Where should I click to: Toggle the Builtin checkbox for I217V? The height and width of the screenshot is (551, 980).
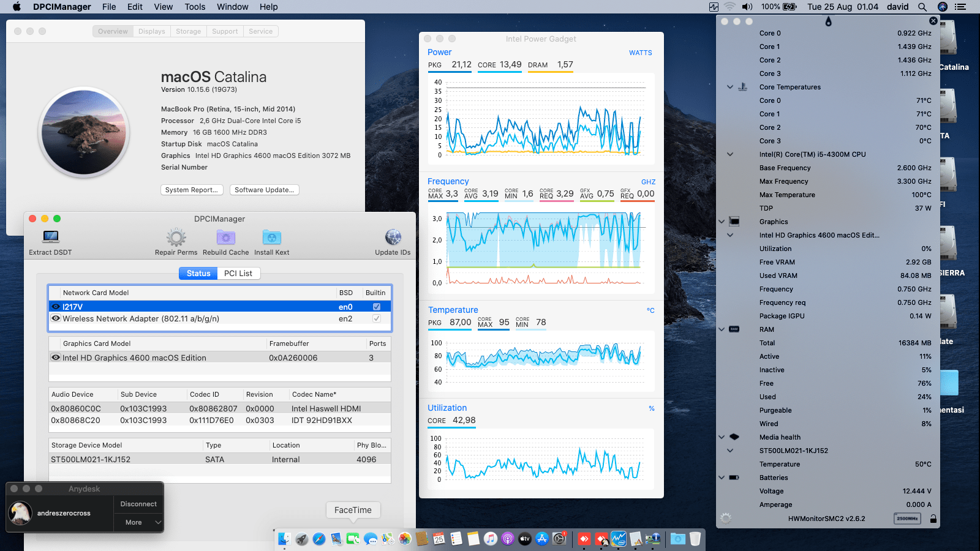(377, 307)
